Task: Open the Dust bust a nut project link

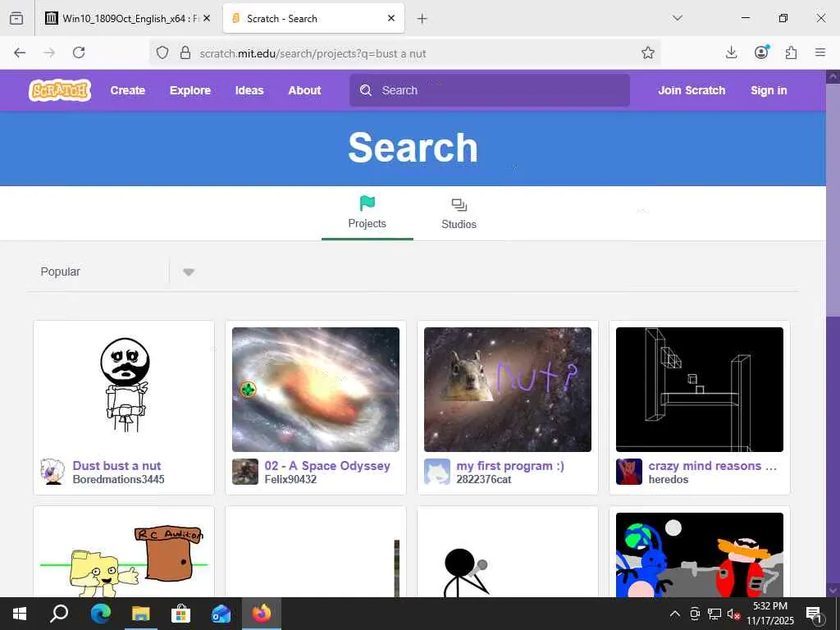Action: (x=116, y=466)
